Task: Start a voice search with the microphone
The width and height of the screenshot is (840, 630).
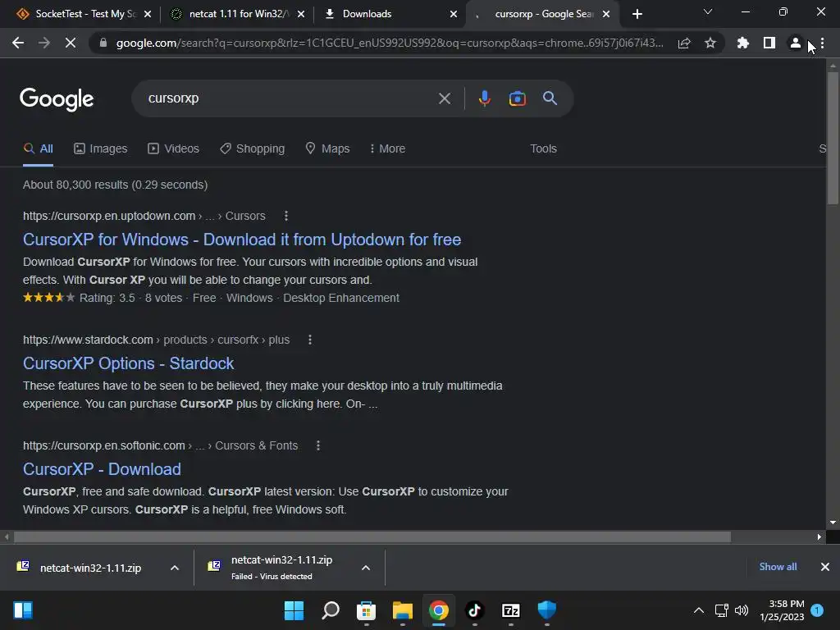Action: [484, 98]
